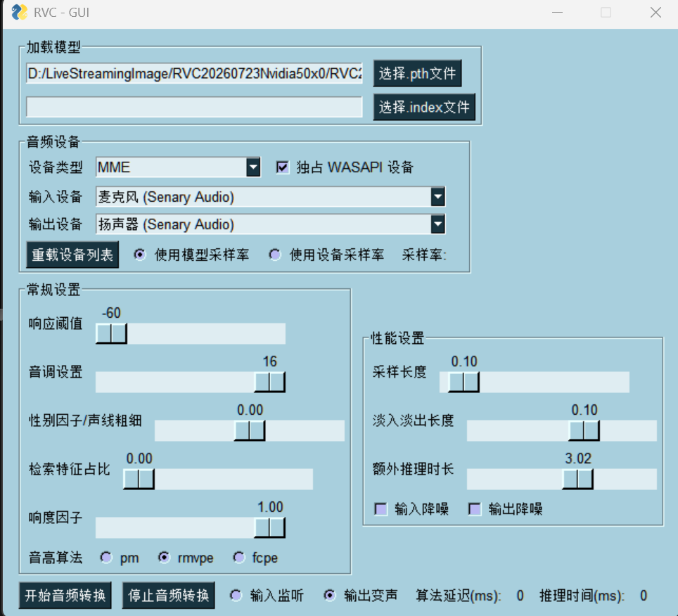678x616 pixels.
Task: Click the 响应阈值 slider handle
Action: pos(111,334)
